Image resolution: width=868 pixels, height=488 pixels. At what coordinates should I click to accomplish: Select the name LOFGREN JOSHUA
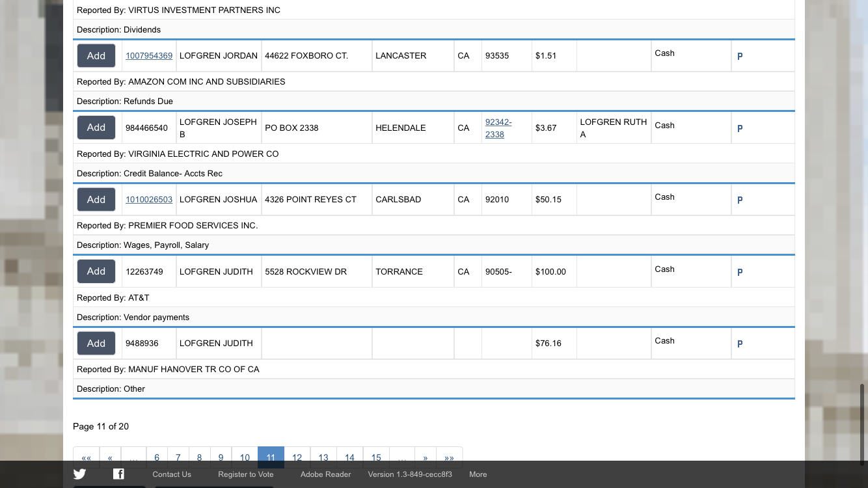click(x=219, y=200)
